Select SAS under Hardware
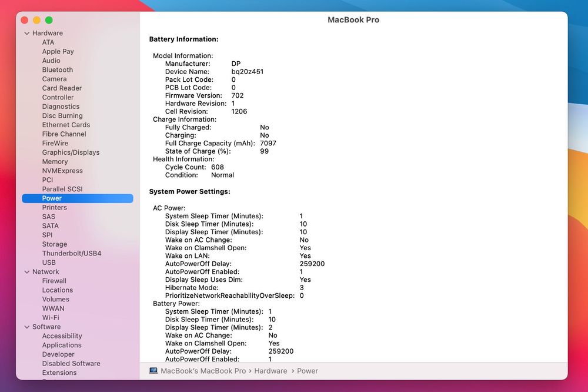 point(48,217)
